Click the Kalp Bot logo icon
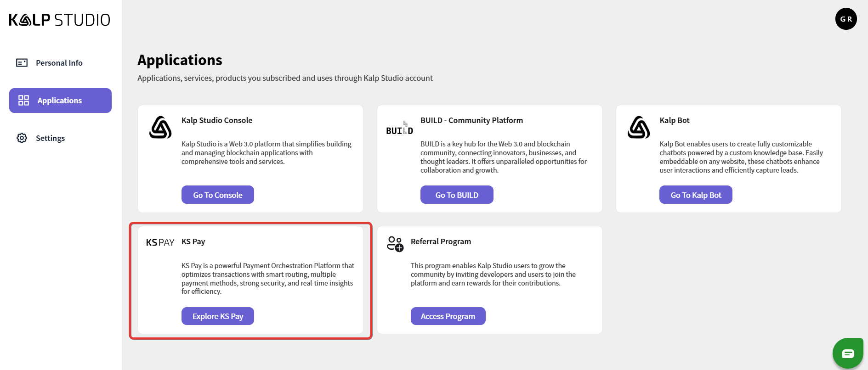Viewport: 868px width, 370px height. pyautogui.click(x=638, y=127)
